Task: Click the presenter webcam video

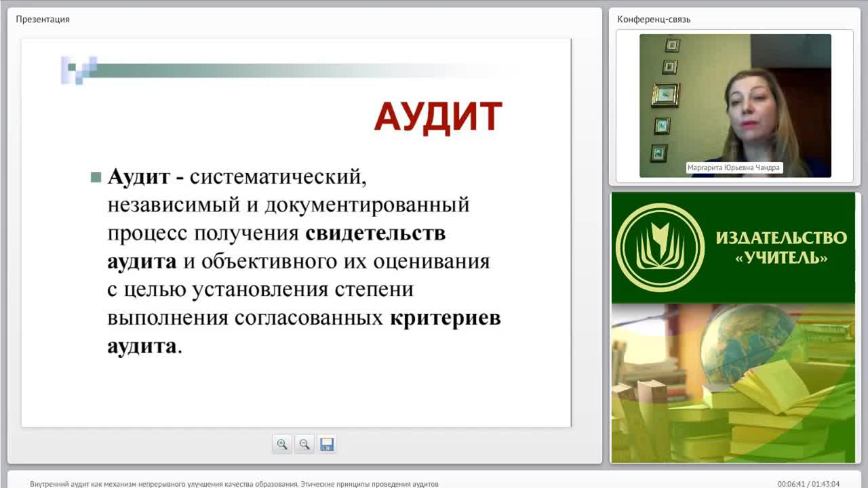Action: click(735, 106)
